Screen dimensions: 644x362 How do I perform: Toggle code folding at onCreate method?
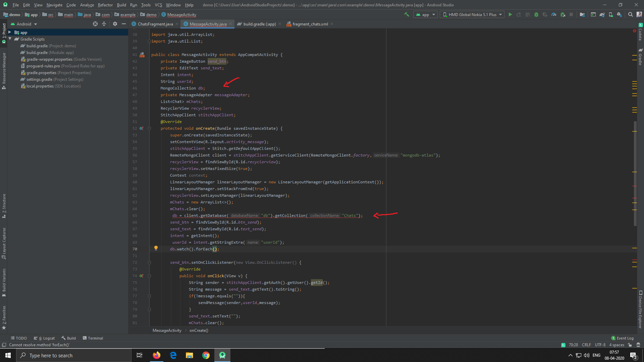(149, 128)
